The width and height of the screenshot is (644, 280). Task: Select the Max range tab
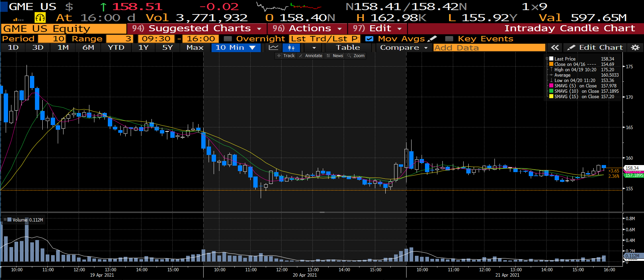click(195, 48)
